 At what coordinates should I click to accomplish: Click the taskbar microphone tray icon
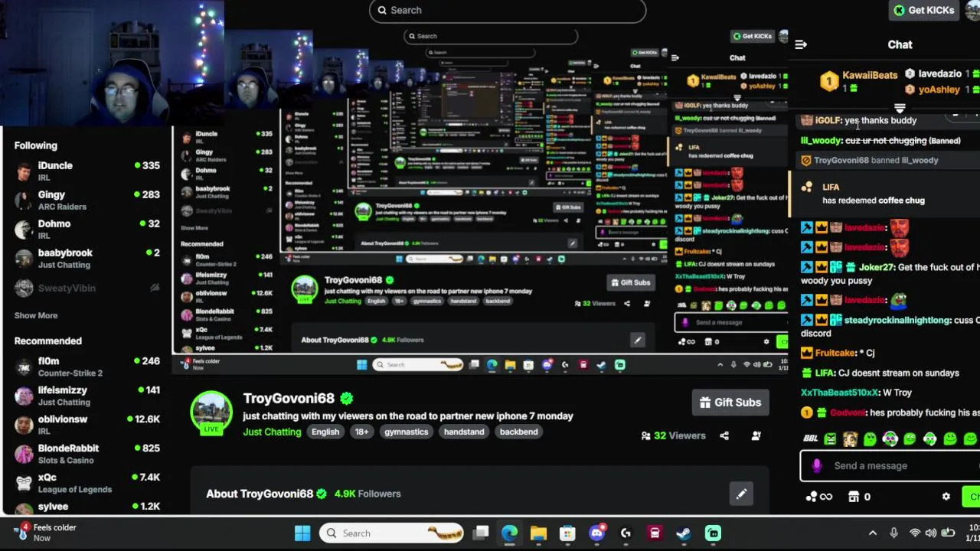pyautogui.click(x=893, y=533)
